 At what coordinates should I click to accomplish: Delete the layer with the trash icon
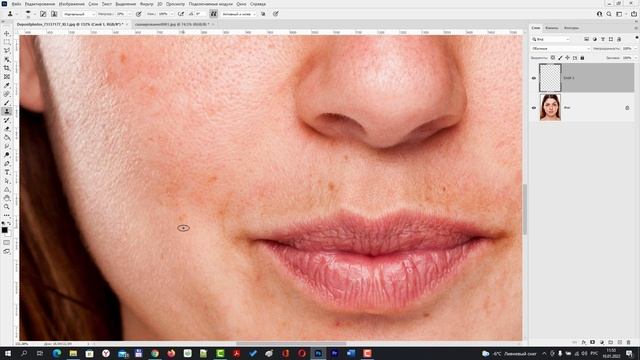click(x=629, y=342)
